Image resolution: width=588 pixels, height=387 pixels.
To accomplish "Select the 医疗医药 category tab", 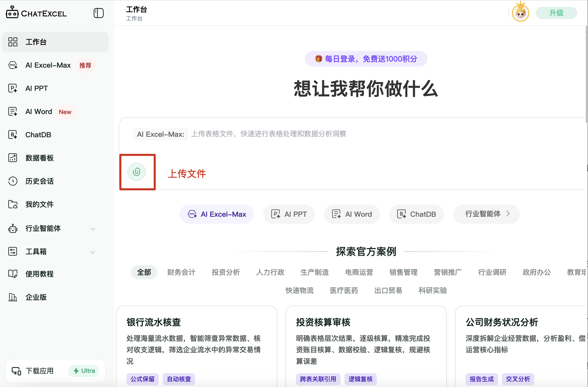I will (x=344, y=290).
